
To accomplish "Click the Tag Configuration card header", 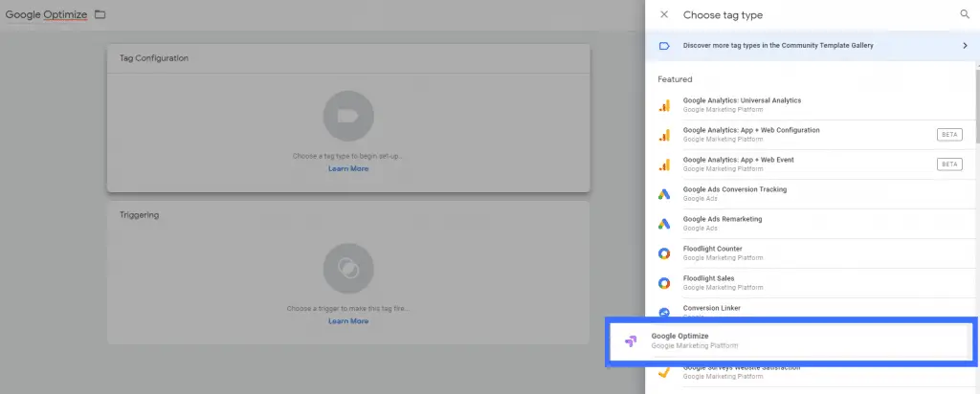I will 348,58.
